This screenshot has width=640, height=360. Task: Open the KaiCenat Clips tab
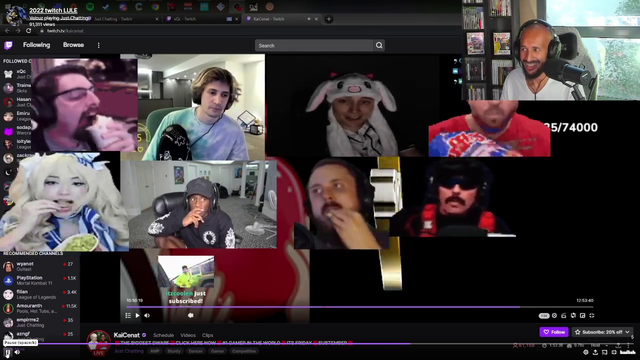point(207,335)
